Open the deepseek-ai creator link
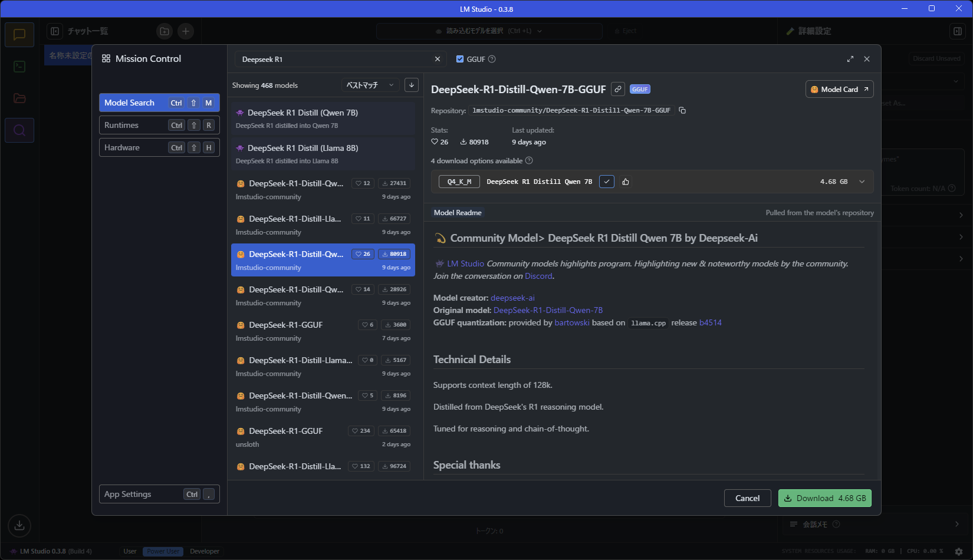Screen dimensions: 973x560 click(512, 298)
